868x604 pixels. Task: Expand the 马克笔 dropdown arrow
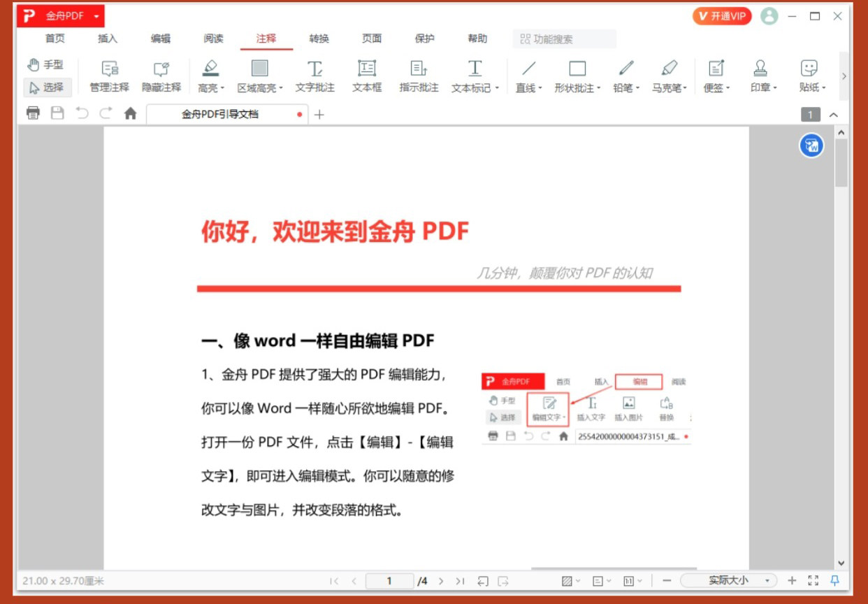[x=686, y=89]
